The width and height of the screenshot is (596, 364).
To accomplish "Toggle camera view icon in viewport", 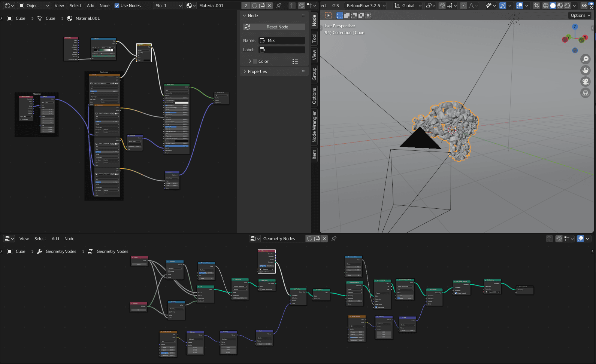I will click(586, 82).
